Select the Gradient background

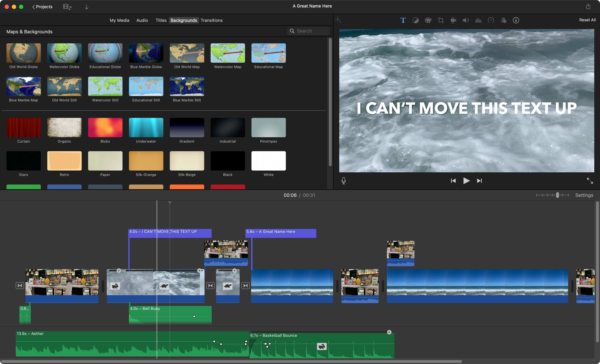point(187,128)
